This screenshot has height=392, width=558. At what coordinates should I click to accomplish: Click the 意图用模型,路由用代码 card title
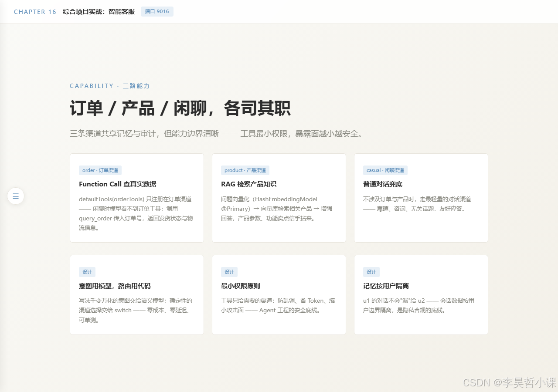pyautogui.click(x=115, y=286)
